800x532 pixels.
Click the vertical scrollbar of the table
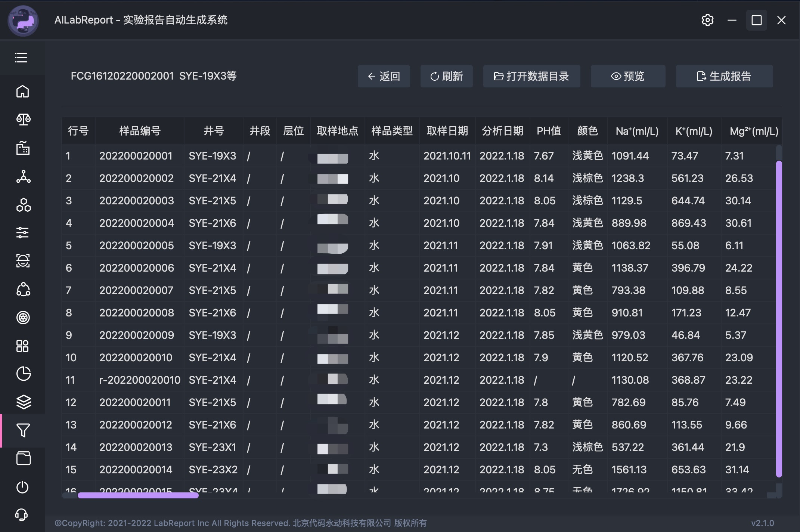click(x=779, y=319)
